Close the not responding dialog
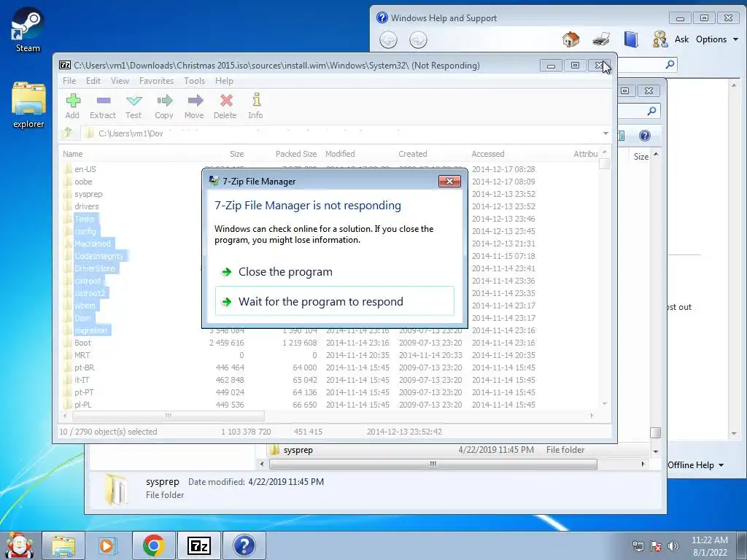Image resolution: width=747 pixels, height=560 pixels. tap(449, 181)
